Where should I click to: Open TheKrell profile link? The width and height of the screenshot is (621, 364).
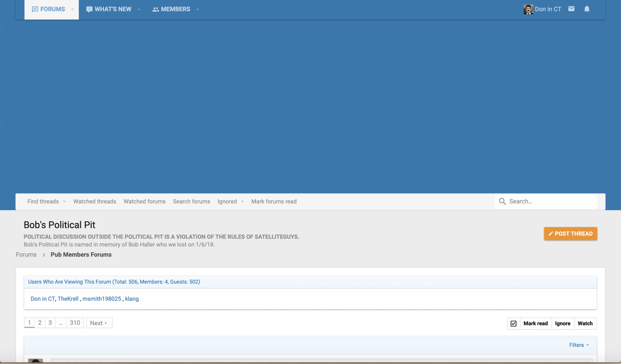click(x=68, y=299)
